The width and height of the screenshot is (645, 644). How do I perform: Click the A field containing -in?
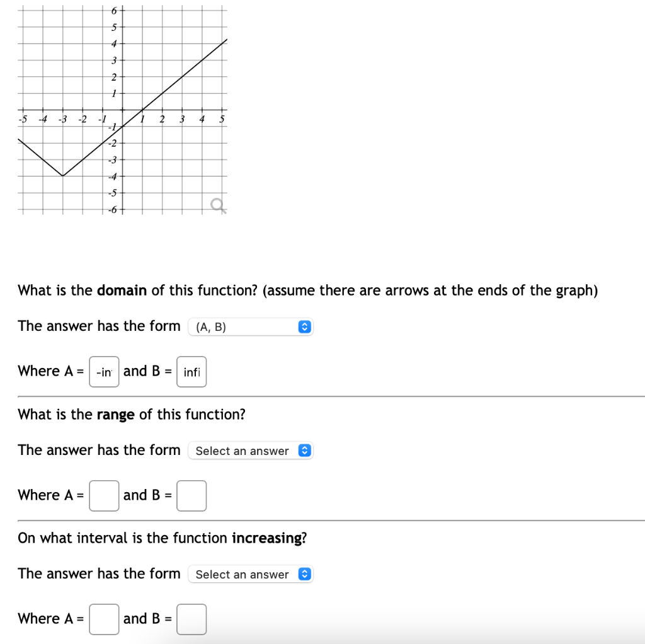[103, 372]
